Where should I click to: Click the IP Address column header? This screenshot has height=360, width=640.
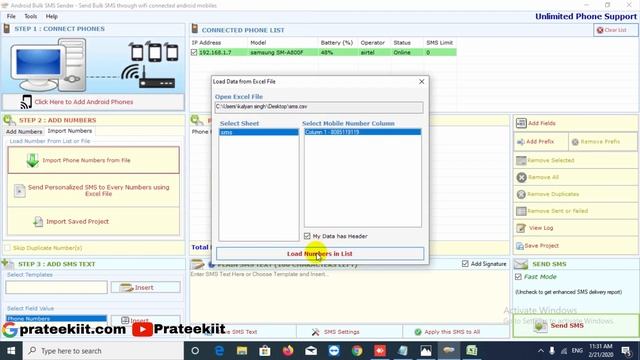pos(206,42)
